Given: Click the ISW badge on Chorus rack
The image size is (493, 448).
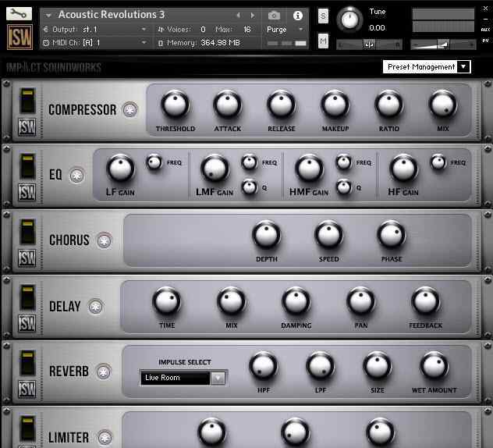Looking at the screenshot, I should pos(27,258).
